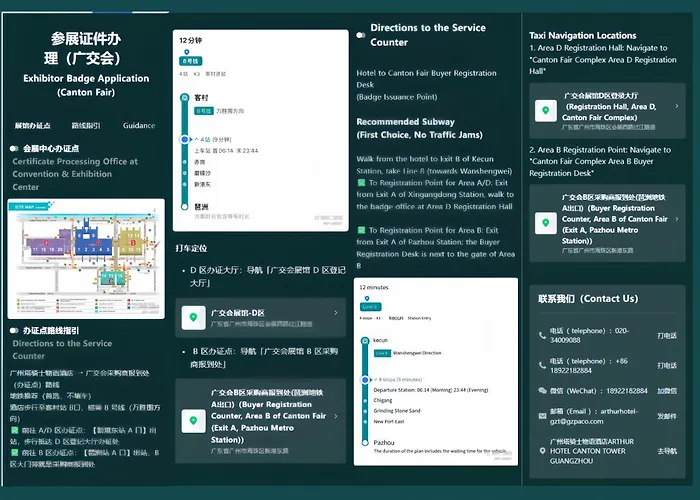Screen dimensions: 700x500
Task: Click 发邮件 to send email
Action: point(667,416)
